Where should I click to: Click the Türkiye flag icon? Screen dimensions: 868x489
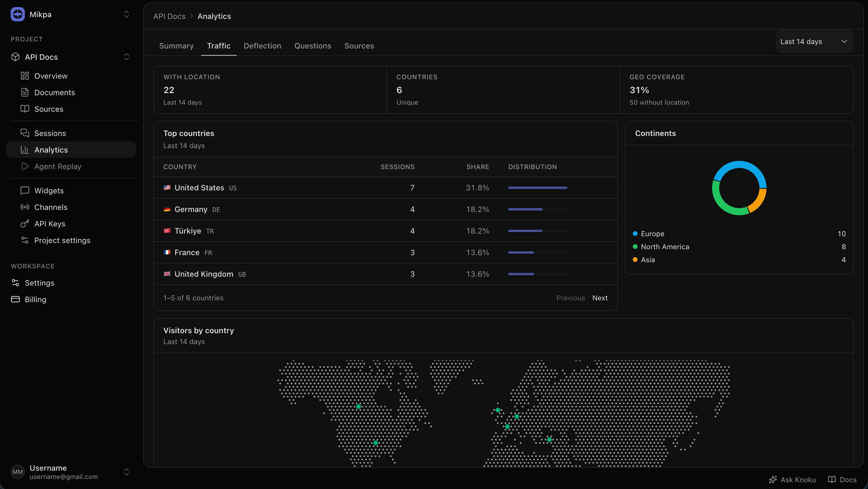click(x=167, y=231)
